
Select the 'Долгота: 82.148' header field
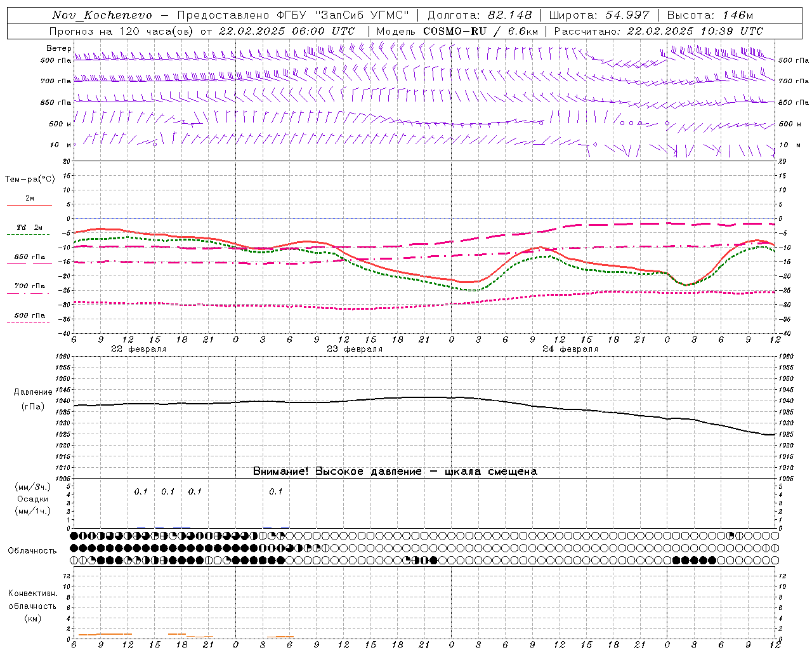click(x=480, y=15)
